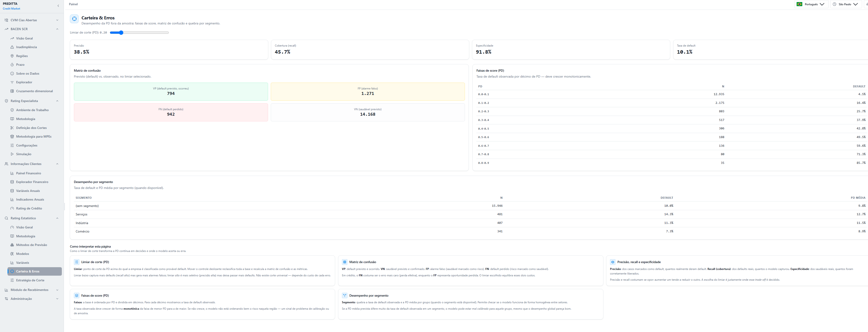Click the Simulação play icon

coord(12,154)
